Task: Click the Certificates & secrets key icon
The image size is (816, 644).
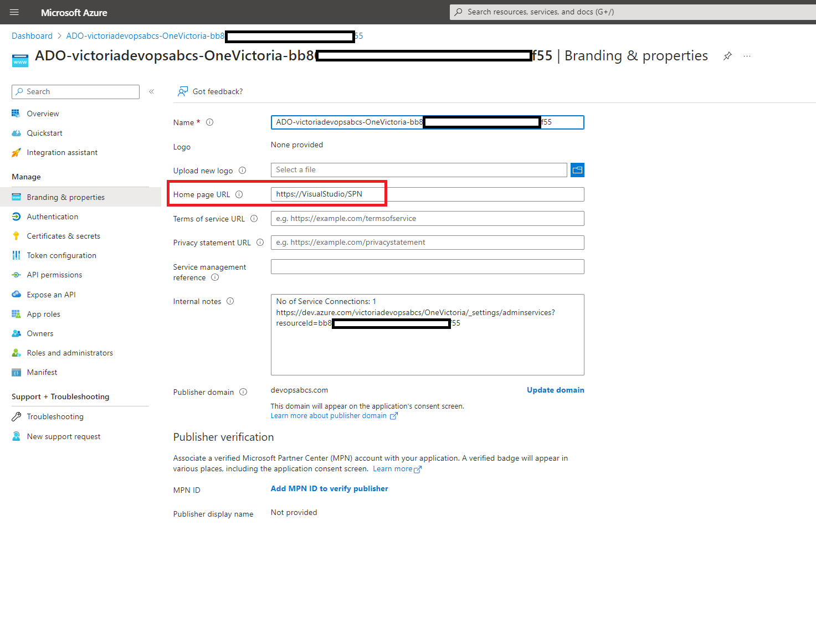Action: [16, 236]
